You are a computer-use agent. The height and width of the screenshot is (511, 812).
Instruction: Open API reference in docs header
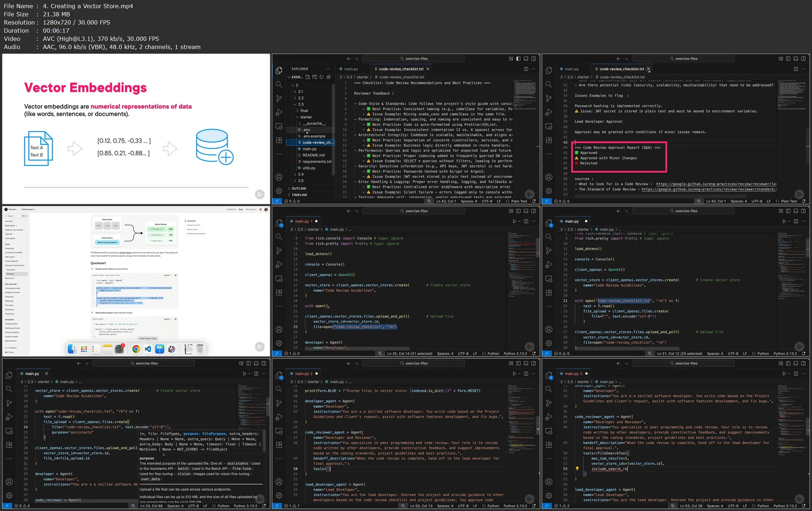tap(251, 210)
